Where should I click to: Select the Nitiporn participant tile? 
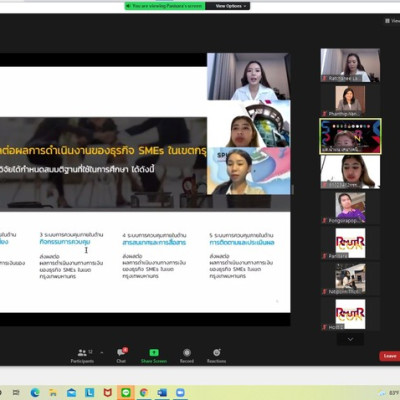(350, 279)
